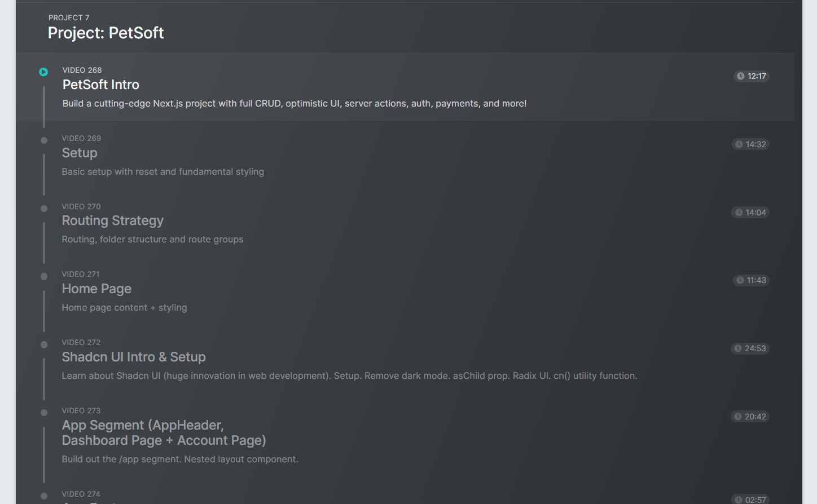Open Shadcn UI Intro & Setup lesson
Viewport: 817px width, 504px height.
tap(134, 357)
